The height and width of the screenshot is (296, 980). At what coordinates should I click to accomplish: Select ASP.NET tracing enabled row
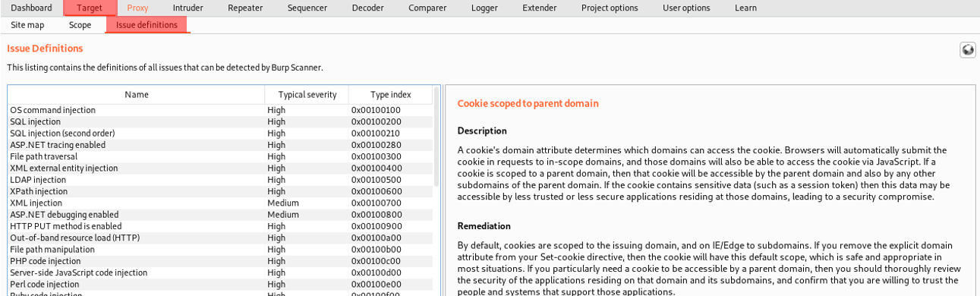coord(220,145)
